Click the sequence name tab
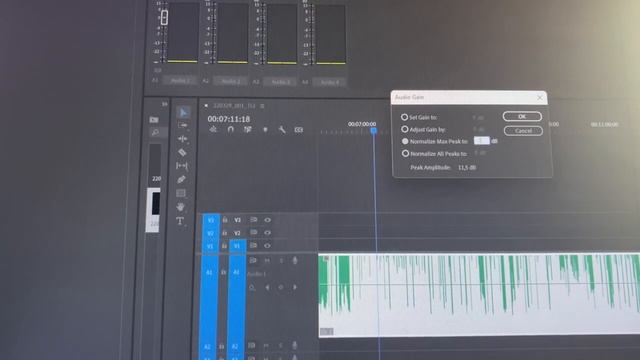The height and width of the screenshot is (360, 640). point(234,106)
